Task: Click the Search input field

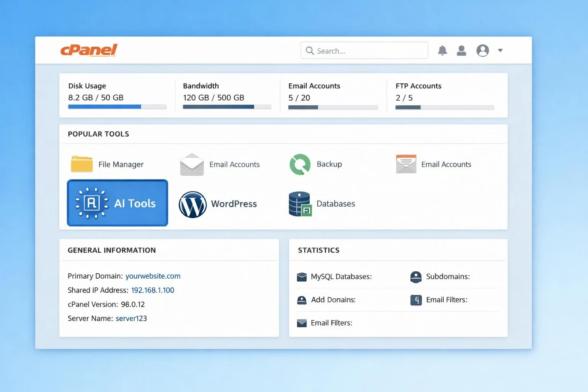Action: (x=364, y=51)
